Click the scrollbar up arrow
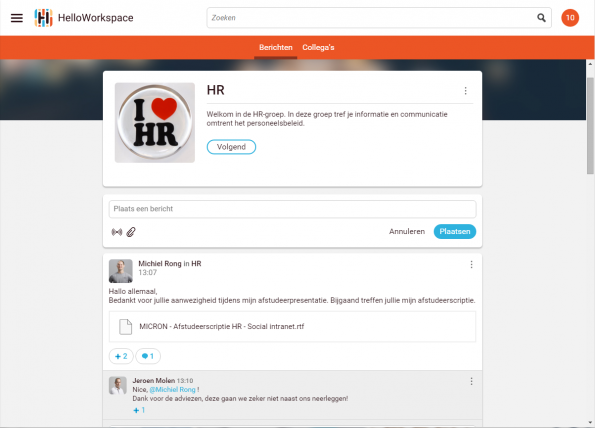This screenshot has width=595, height=428. (x=590, y=64)
